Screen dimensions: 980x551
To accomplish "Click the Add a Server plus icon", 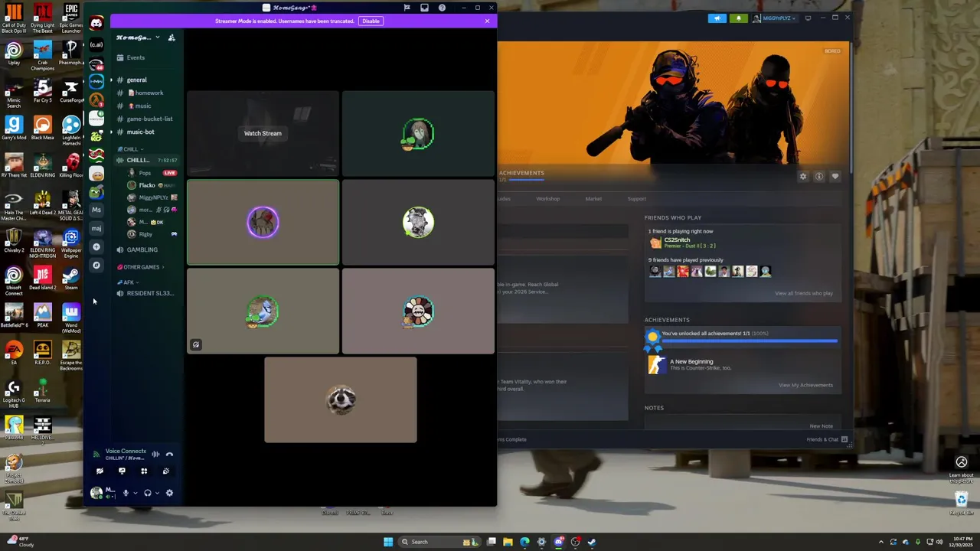I will tap(96, 246).
